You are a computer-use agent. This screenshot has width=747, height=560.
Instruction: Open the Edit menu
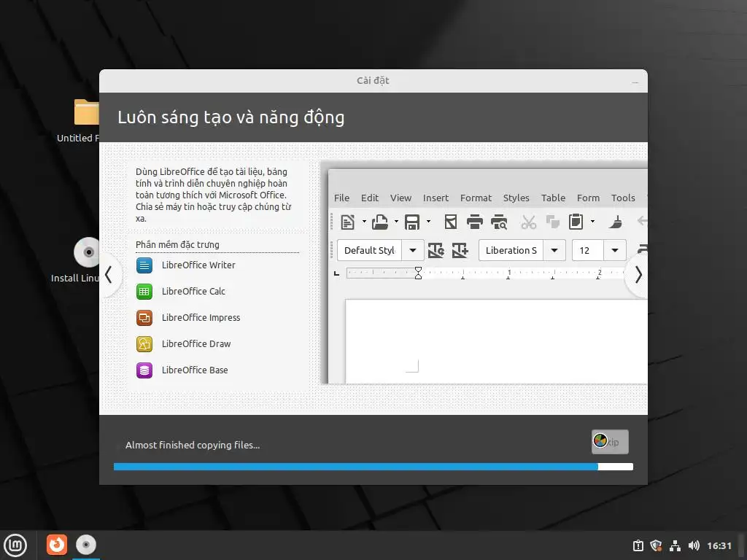[x=370, y=198]
